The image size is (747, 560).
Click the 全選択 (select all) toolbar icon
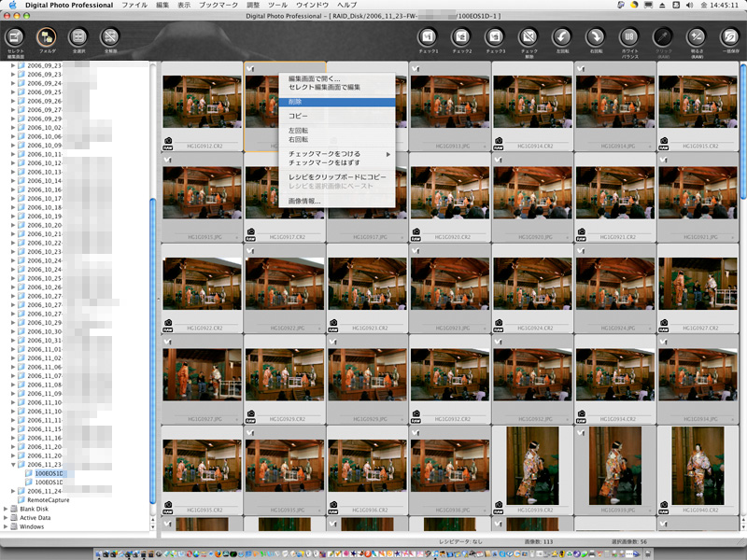78,37
